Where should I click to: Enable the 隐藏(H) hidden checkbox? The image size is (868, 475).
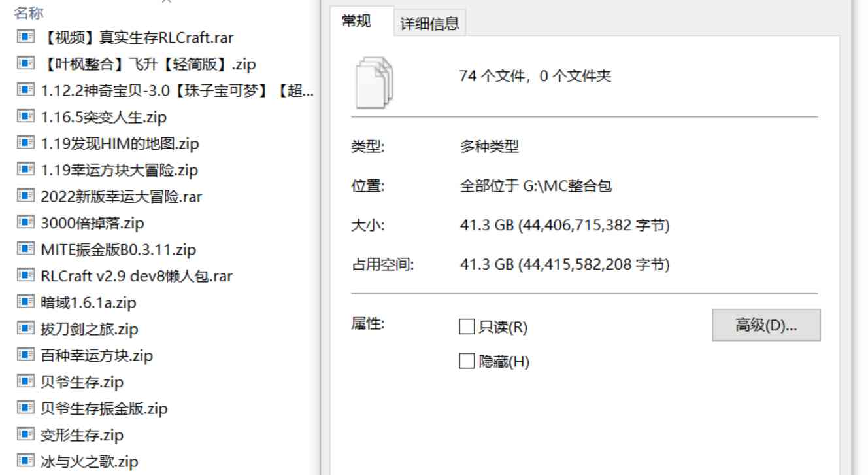coord(467,361)
